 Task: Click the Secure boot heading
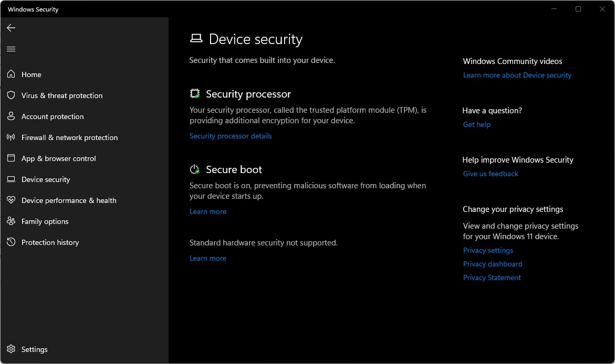[234, 169]
